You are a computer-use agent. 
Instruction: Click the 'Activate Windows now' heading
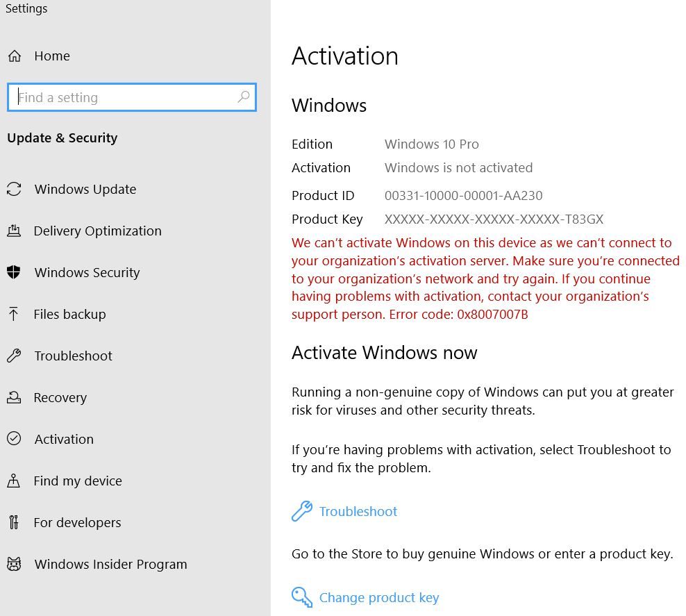coord(385,352)
